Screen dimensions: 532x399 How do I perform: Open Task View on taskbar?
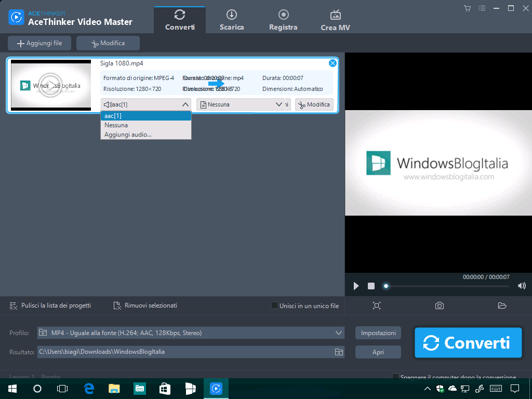click(x=62, y=389)
